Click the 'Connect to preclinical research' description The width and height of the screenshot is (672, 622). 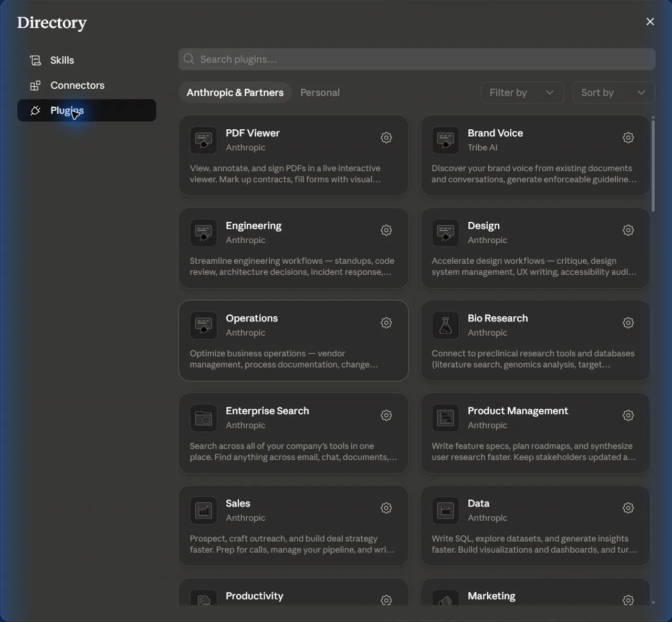click(533, 359)
